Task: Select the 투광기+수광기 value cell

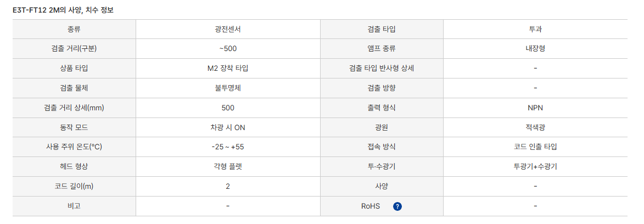Action: pyautogui.click(x=535, y=167)
